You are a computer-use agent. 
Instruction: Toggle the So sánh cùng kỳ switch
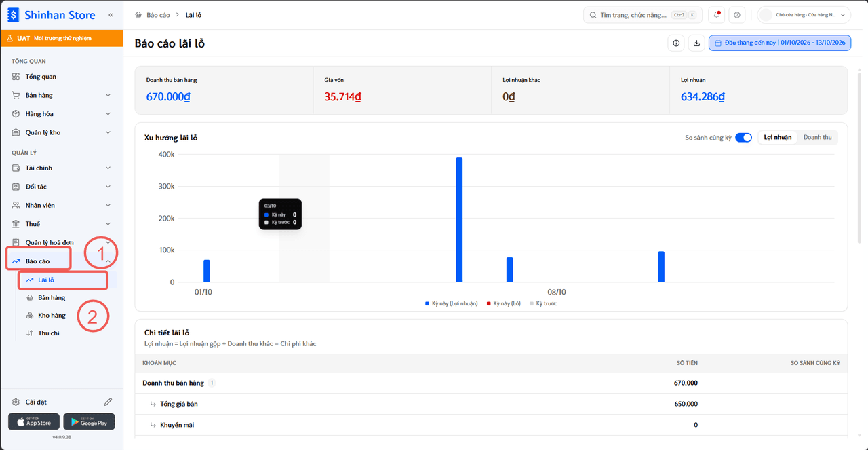tap(744, 138)
